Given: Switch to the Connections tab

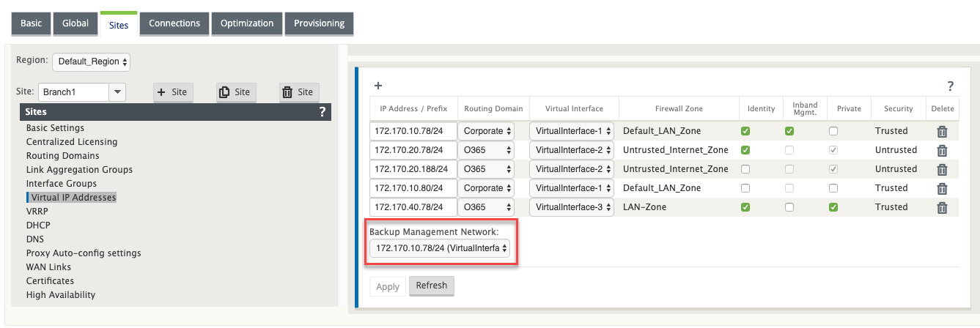Looking at the screenshot, I should click(174, 23).
